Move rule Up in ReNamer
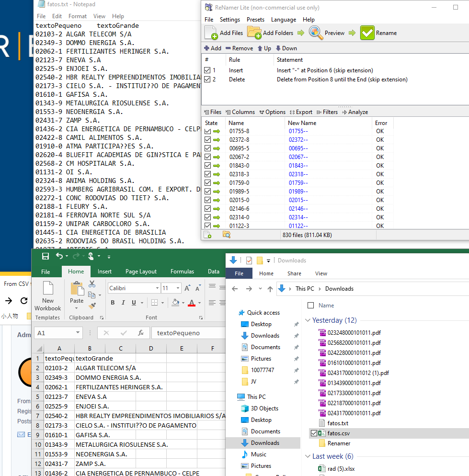This screenshot has height=476, width=469. pyautogui.click(x=264, y=48)
